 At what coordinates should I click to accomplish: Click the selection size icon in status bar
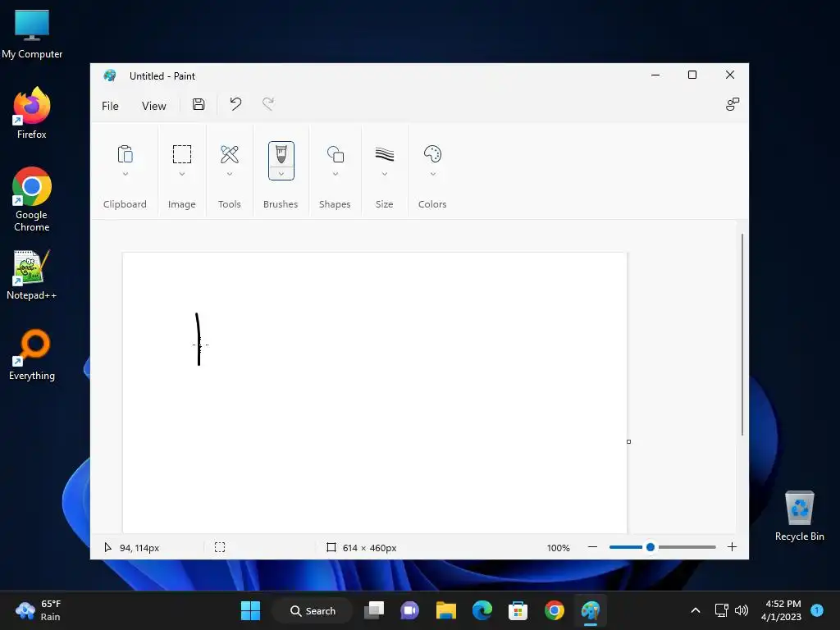(x=220, y=547)
